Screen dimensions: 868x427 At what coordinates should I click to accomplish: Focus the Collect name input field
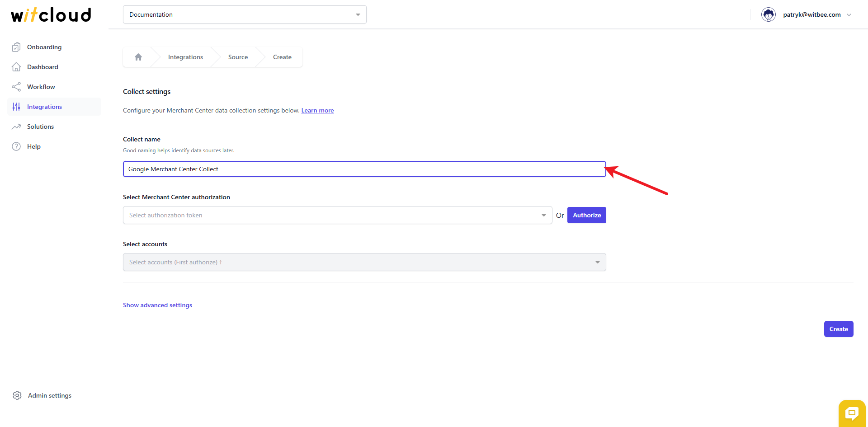364,169
